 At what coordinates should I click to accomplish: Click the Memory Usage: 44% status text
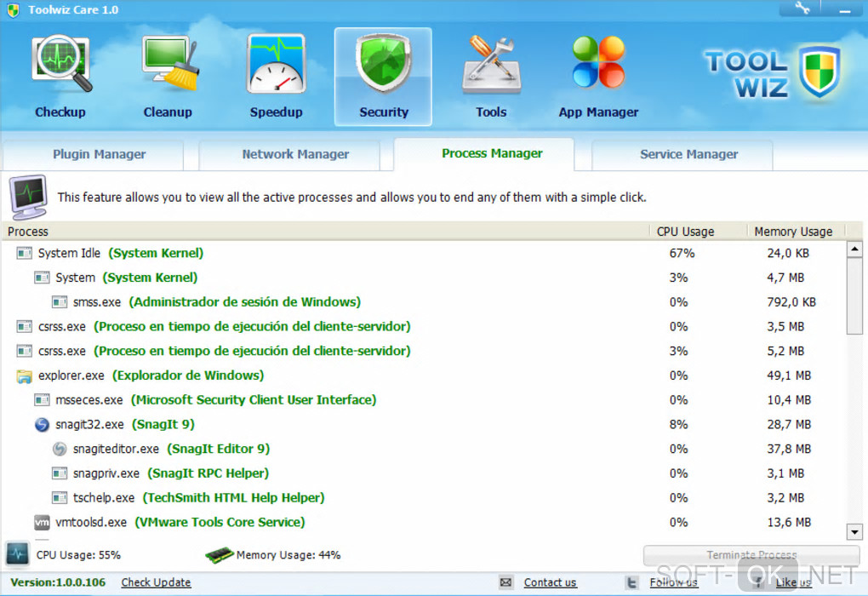pos(288,555)
